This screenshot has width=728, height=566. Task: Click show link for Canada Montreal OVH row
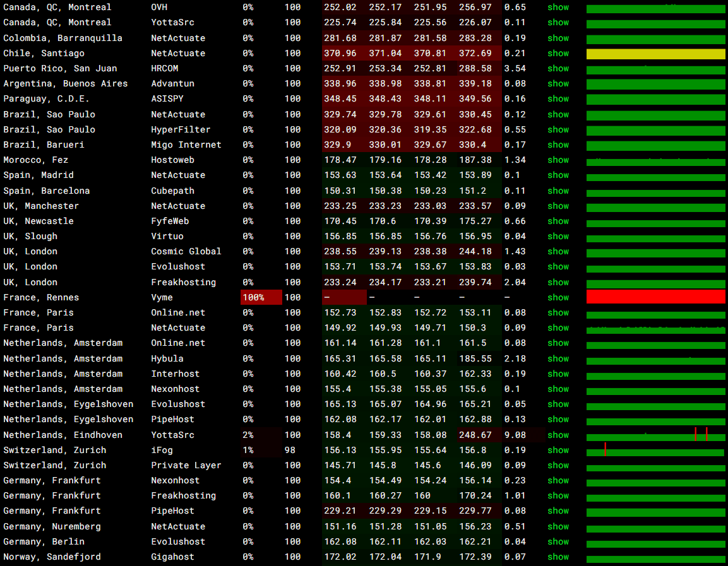tap(558, 8)
